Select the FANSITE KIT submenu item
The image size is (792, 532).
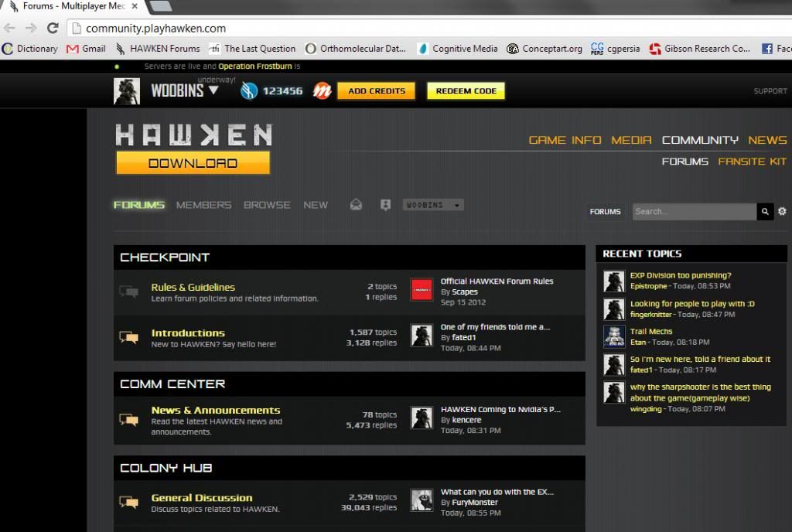coord(752,162)
